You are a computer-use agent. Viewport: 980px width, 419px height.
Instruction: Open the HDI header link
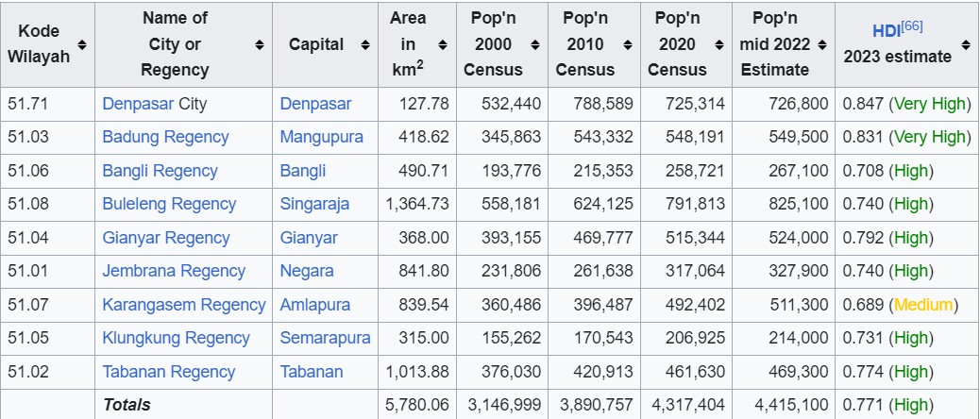884,31
